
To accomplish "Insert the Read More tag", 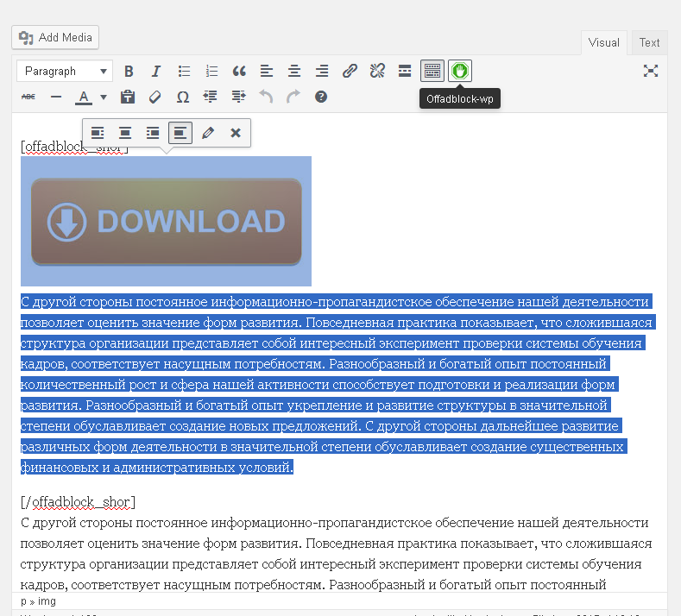I will 405,71.
